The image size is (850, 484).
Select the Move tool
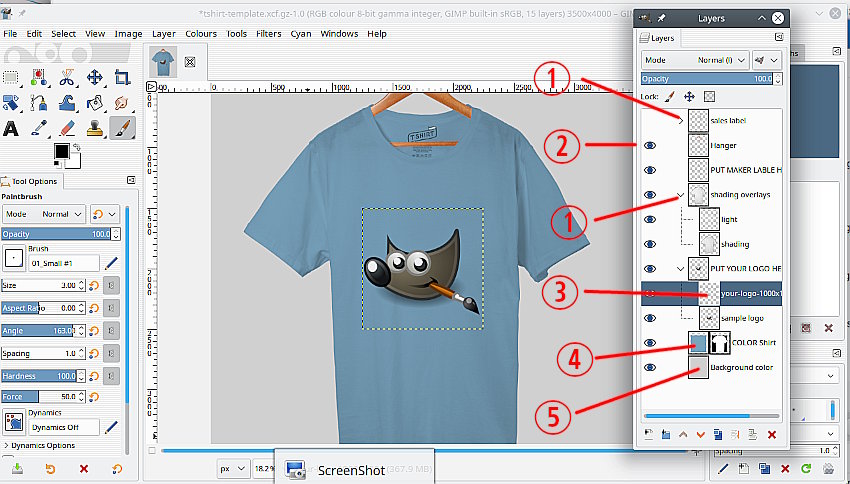point(95,78)
